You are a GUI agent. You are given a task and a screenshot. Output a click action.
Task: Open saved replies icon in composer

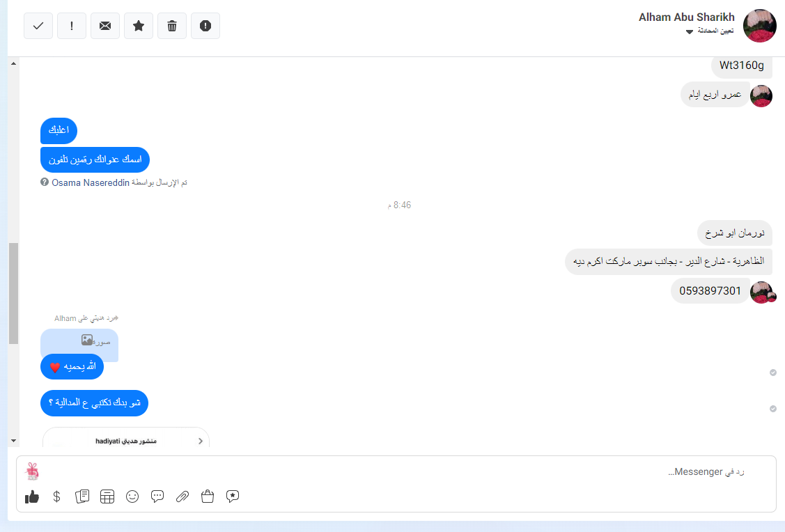tap(82, 496)
